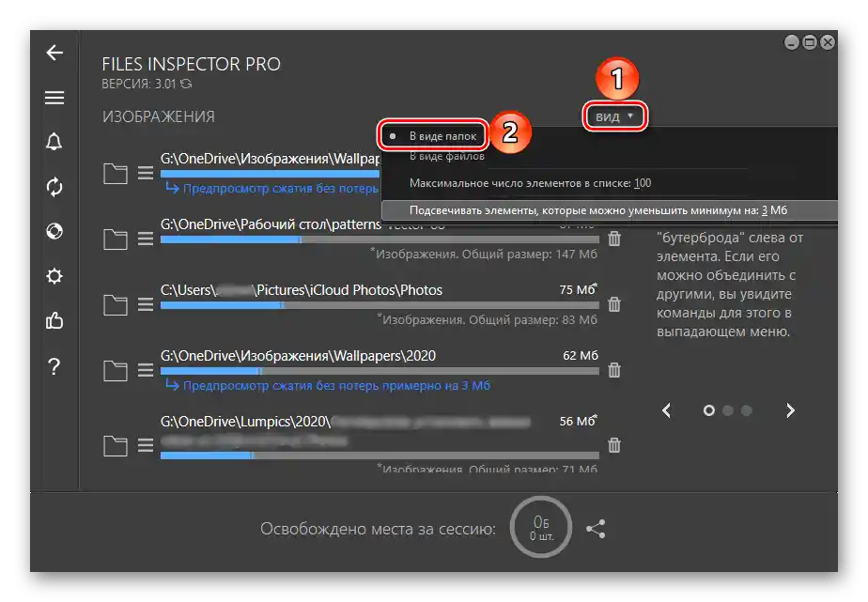Open settings gear in sidebar

(x=54, y=275)
